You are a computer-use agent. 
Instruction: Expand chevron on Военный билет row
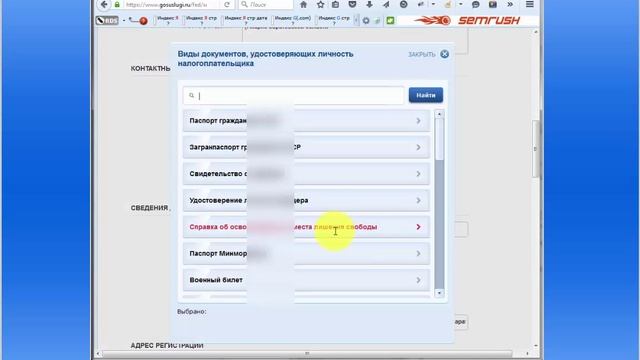click(418, 280)
